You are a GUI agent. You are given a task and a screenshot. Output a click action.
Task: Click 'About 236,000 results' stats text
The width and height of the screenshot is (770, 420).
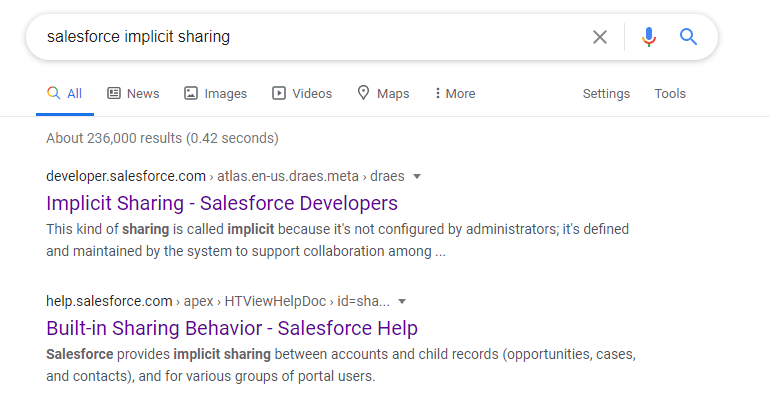[x=163, y=139]
